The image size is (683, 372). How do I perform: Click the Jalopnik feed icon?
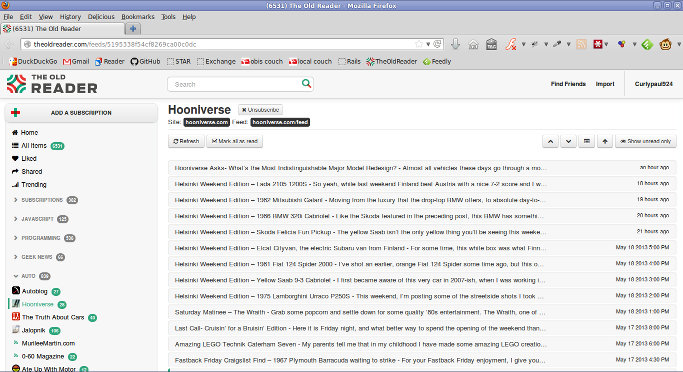tap(16, 329)
